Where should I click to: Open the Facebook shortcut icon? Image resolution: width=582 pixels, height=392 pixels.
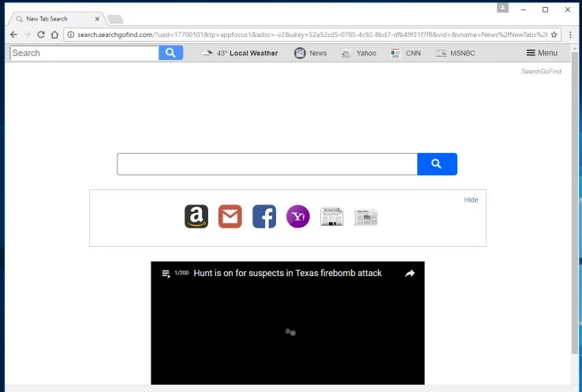264,216
